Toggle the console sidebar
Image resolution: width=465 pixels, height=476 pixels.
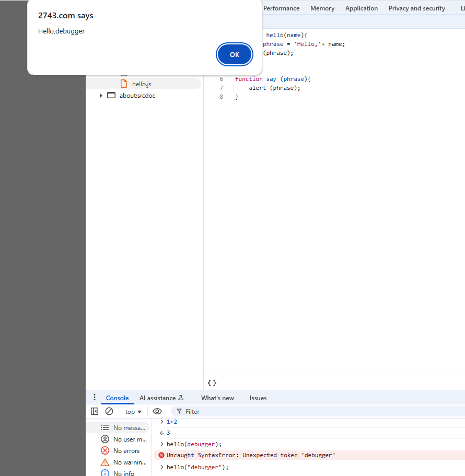(95, 411)
